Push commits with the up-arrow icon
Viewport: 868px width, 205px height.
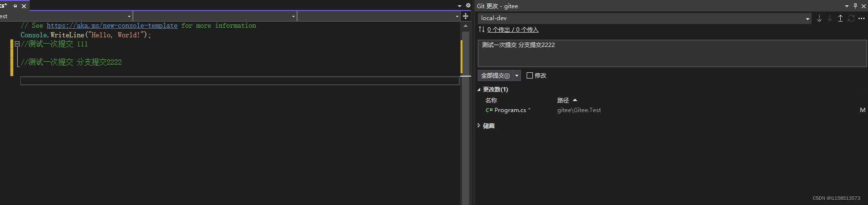(x=840, y=18)
